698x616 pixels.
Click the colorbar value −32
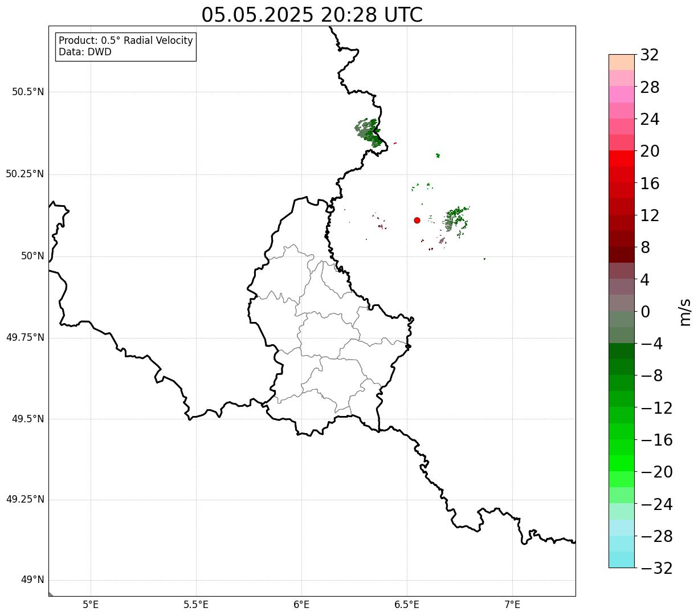pos(656,569)
